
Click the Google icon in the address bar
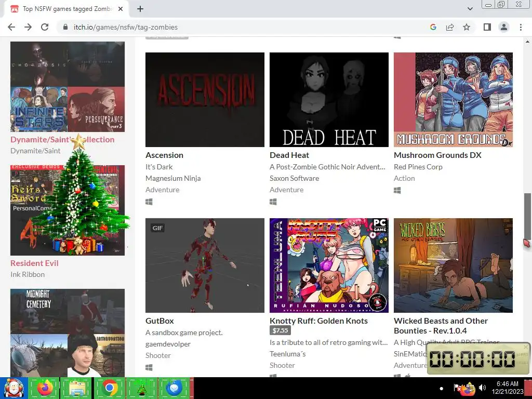tap(433, 27)
